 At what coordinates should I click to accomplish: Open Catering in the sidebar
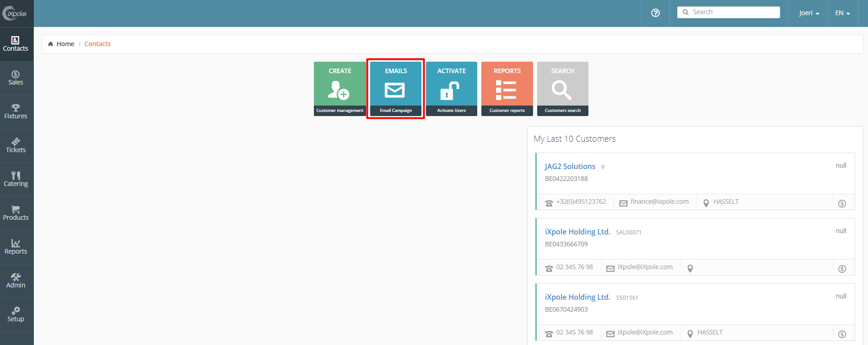point(16,180)
